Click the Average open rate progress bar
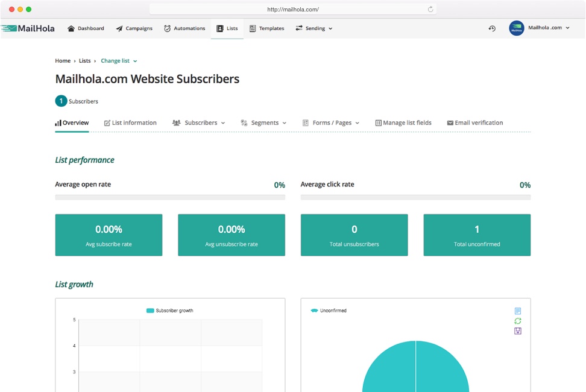The width and height of the screenshot is (586, 392). [170, 197]
